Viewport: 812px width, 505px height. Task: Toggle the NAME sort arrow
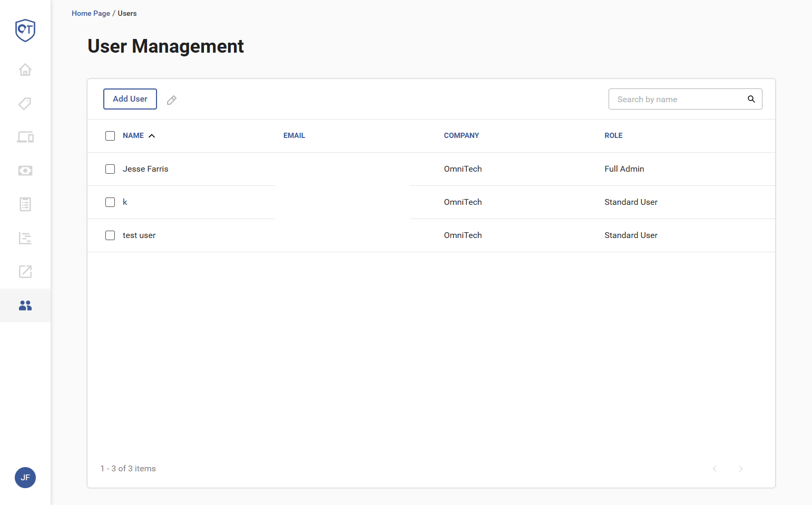point(152,136)
